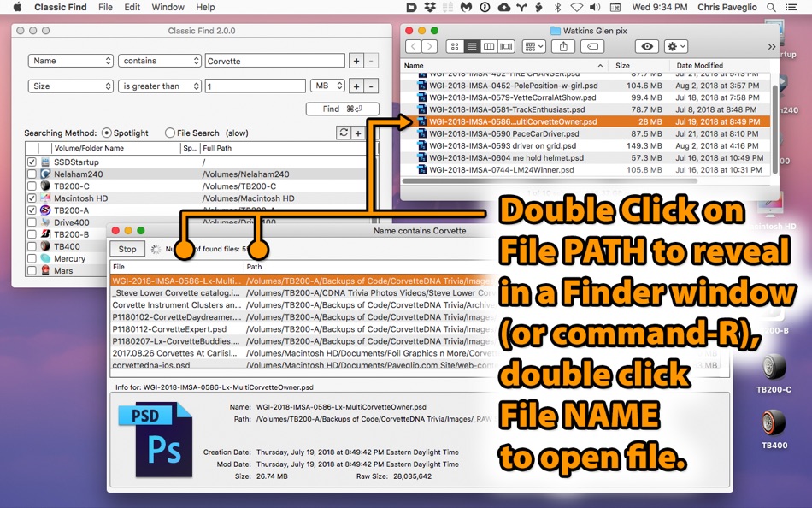
Task: Open the is greater than dropdown
Action: click(160, 86)
